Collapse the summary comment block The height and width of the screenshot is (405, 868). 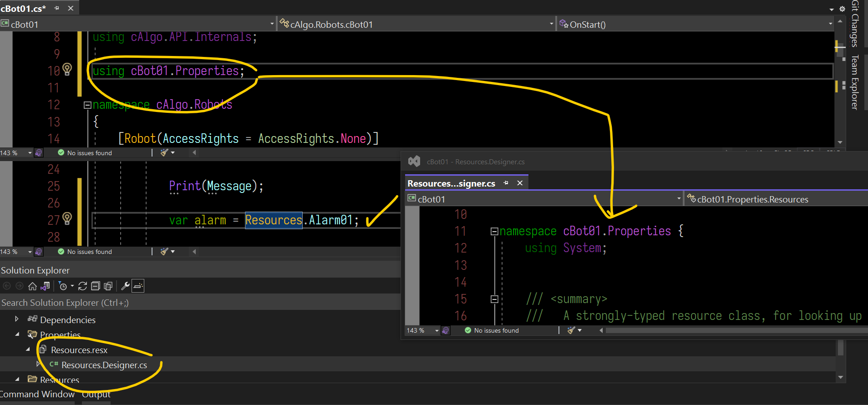494,299
